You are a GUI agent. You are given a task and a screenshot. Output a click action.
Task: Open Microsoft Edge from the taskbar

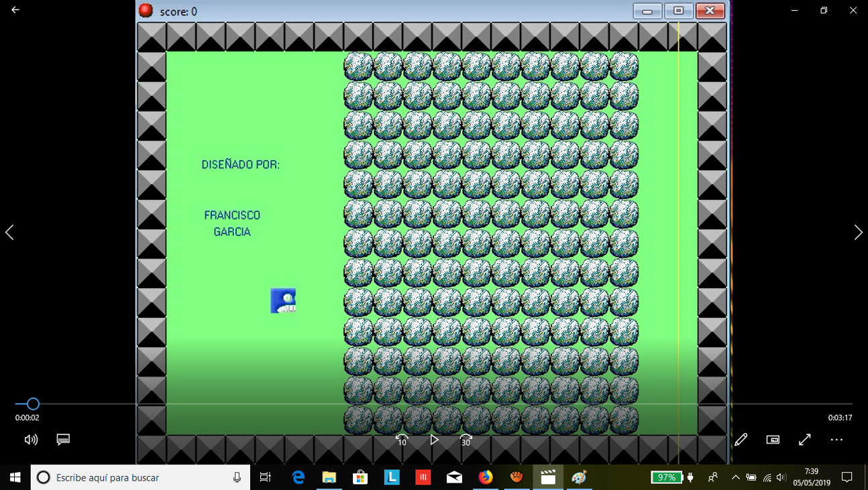pos(298,477)
